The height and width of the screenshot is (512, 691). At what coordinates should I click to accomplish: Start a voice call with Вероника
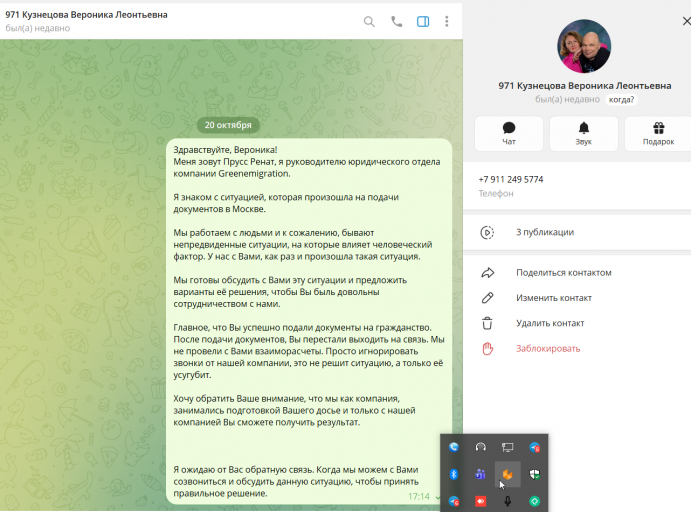397,22
